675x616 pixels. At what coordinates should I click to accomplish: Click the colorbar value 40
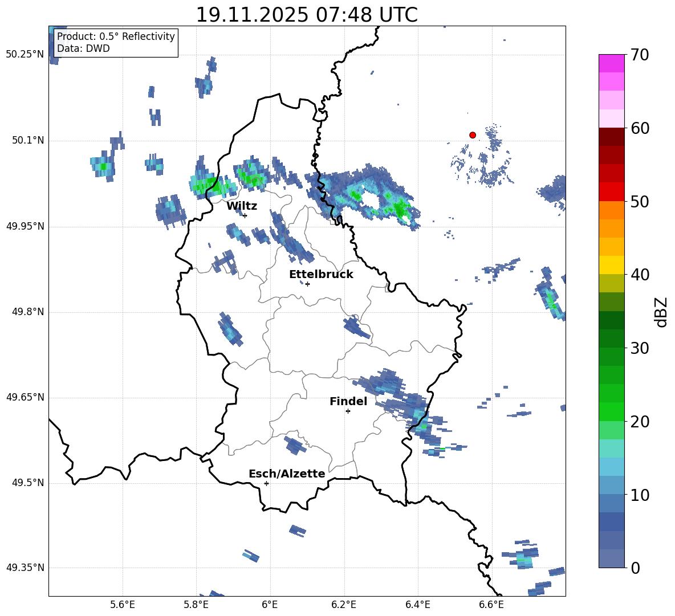[x=639, y=275]
